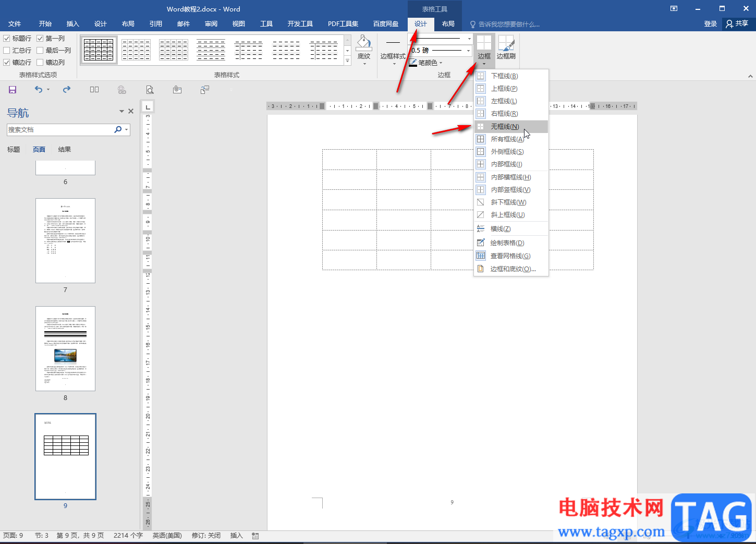This screenshot has height=544, width=756.
Task: Click the ruler tab selector L icon
Action: [x=148, y=106]
